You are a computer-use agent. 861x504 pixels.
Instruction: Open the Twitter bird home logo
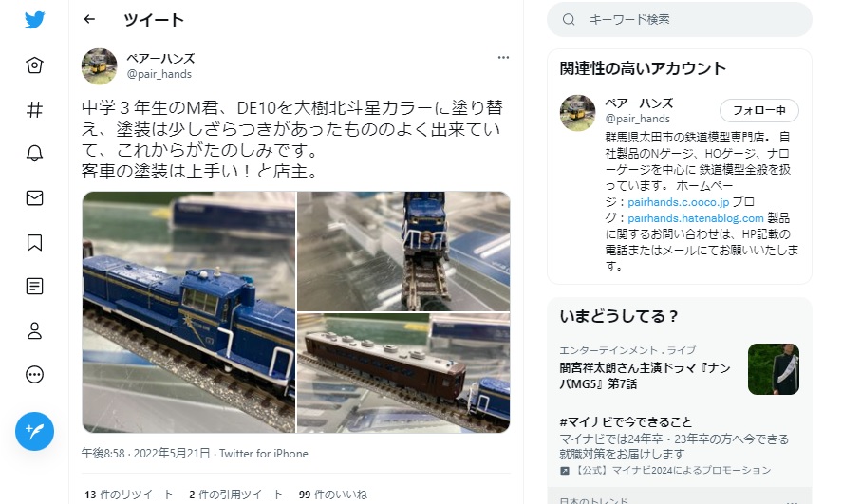[x=34, y=20]
